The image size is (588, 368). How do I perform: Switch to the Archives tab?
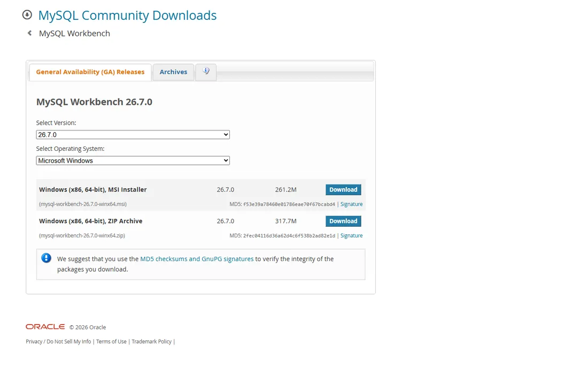click(173, 72)
